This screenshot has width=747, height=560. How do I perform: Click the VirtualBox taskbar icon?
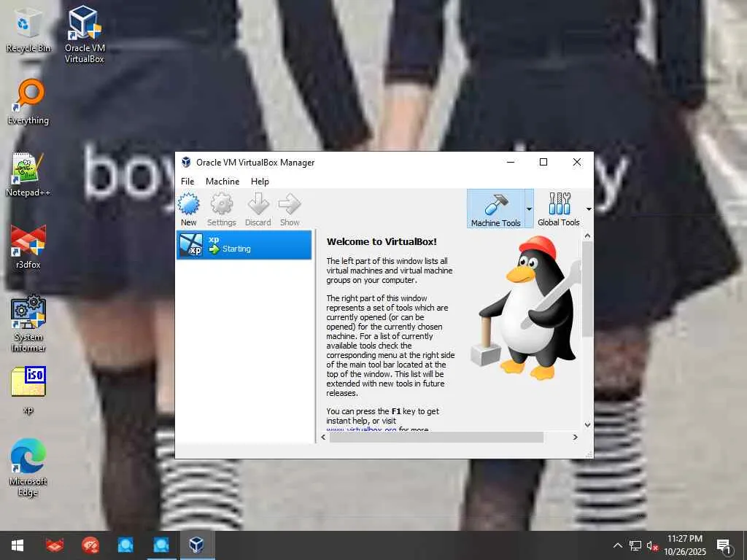[x=196, y=545]
